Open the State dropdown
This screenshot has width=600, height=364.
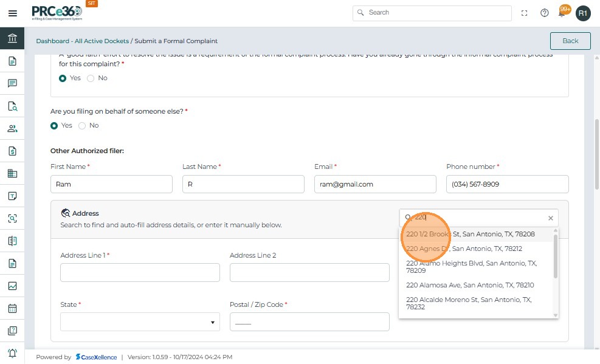[140, 321]
